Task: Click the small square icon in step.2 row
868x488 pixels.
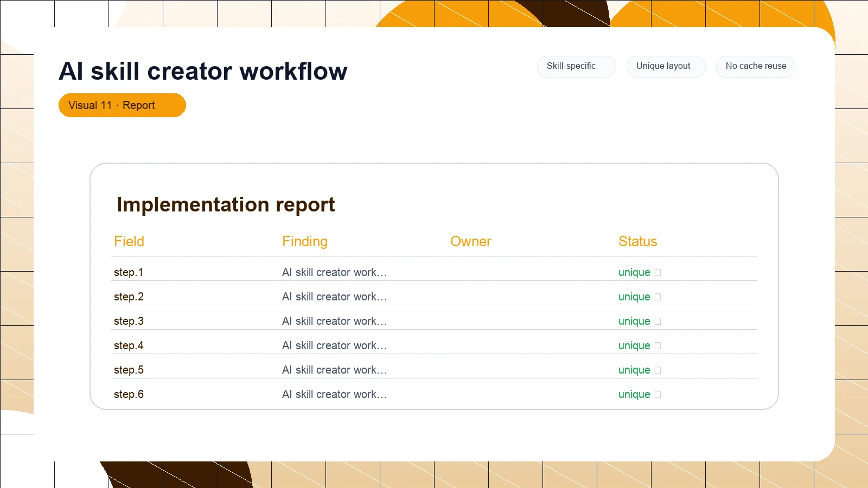Action: point(658,297)
